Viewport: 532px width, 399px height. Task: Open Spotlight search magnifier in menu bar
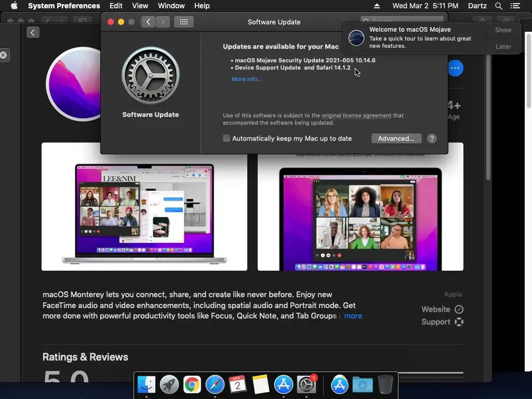point(498,6)
